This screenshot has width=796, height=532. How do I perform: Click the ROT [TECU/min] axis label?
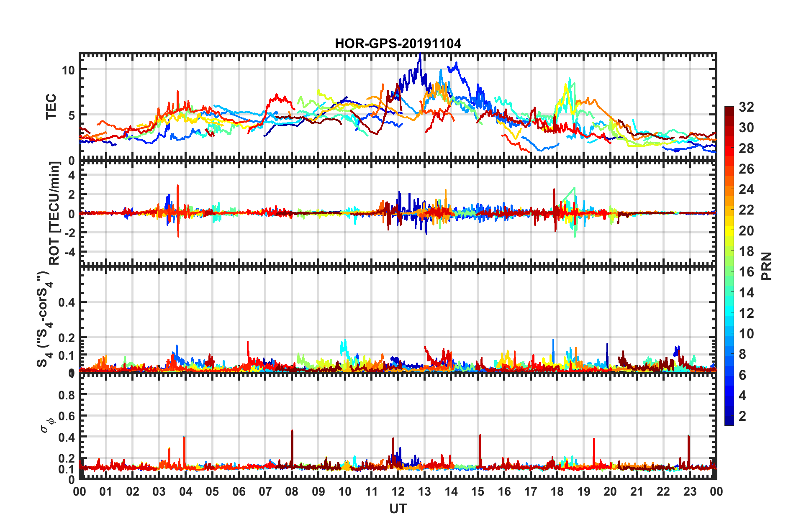pos(54,213)
